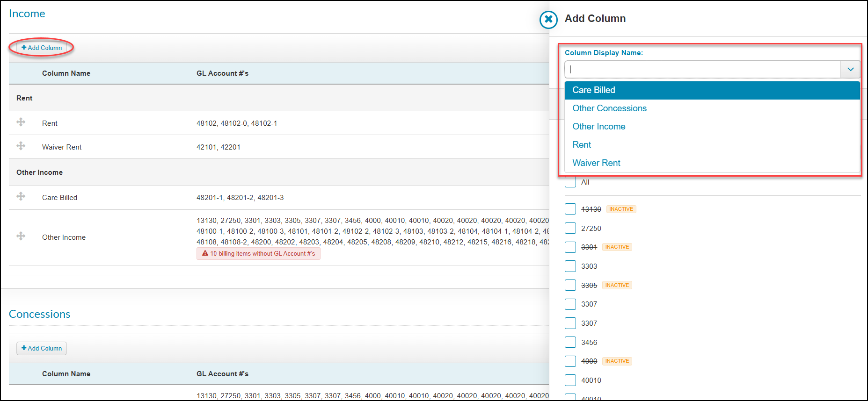Click the move handle for Rent row
This screenshot has width=868, height=401.
[21, 122]
